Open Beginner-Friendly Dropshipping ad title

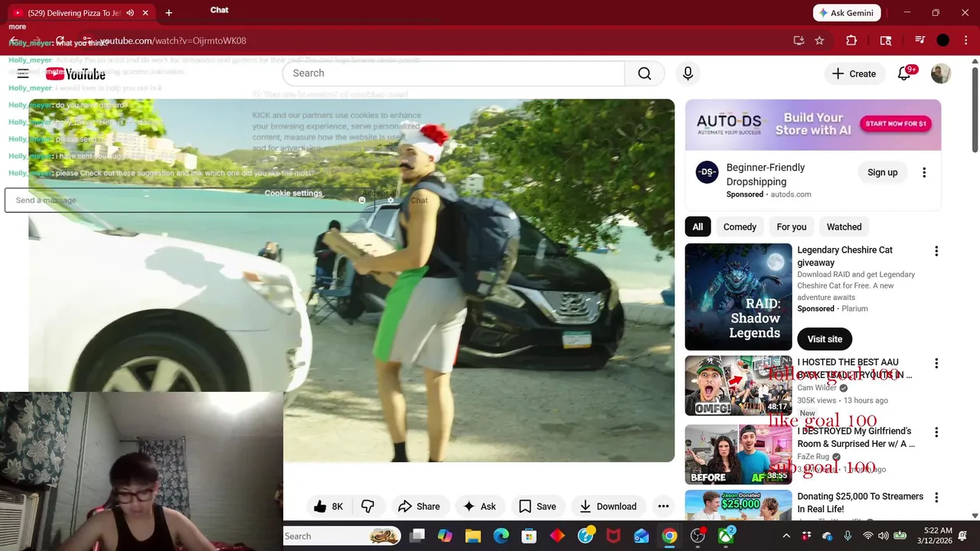pos(766,174)
